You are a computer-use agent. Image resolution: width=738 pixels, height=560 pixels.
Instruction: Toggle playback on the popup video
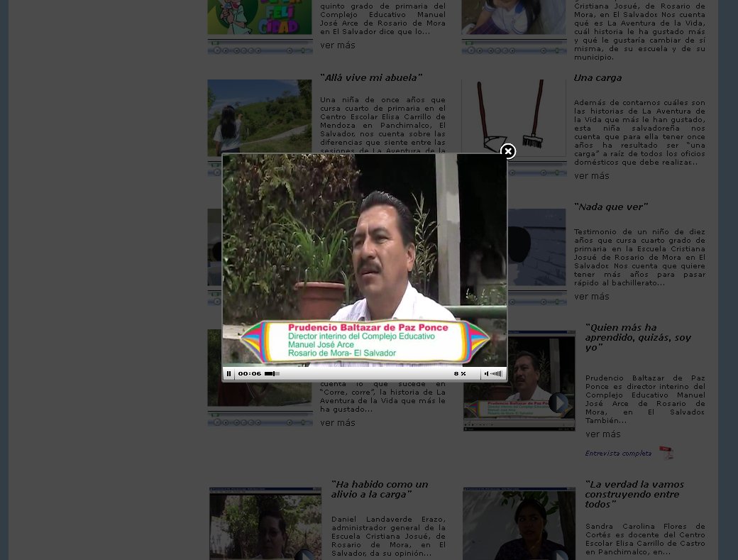(228, 373)
